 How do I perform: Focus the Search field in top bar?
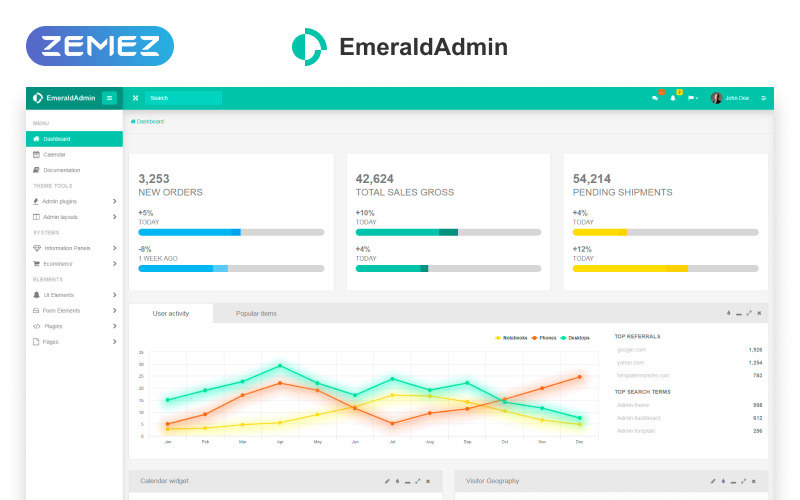[x=183, y=98]
